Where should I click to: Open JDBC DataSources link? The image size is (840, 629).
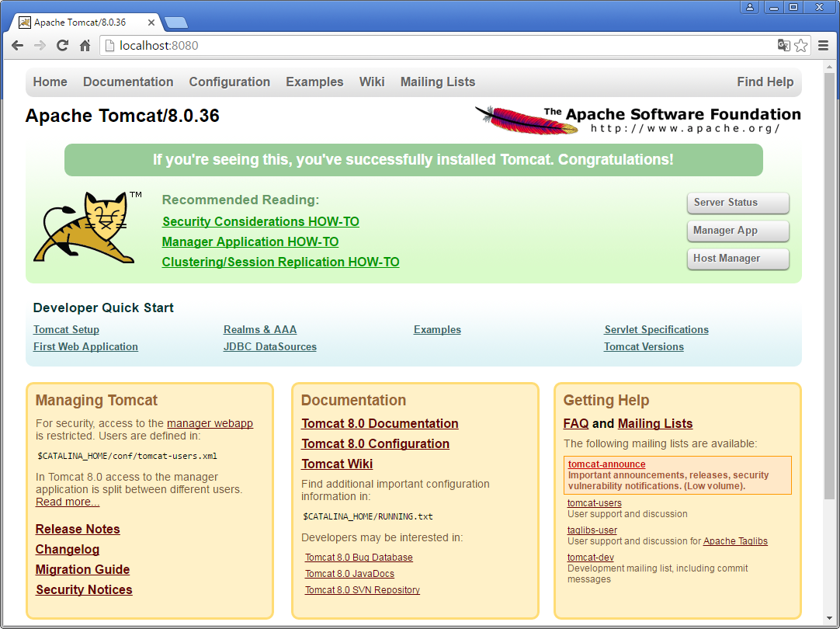270,346
